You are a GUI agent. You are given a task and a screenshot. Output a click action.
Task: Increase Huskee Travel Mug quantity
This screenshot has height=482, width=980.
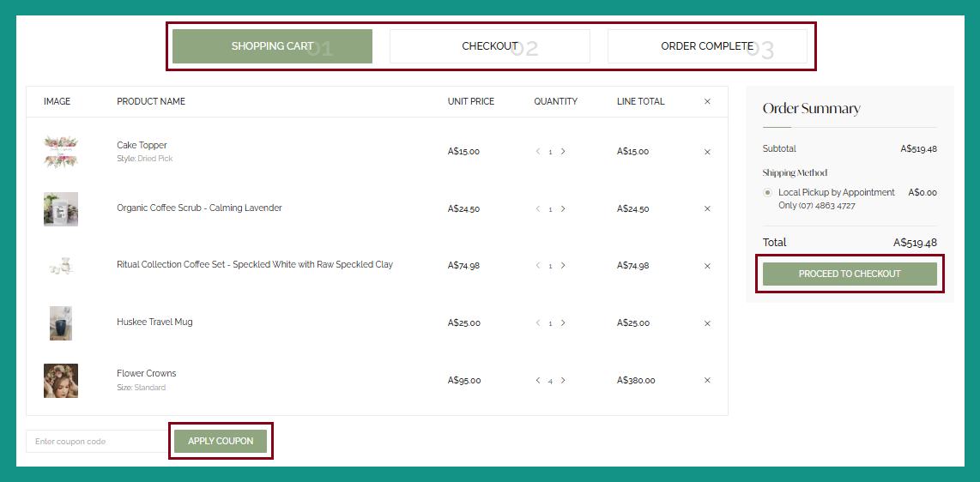tap(562, 322)
